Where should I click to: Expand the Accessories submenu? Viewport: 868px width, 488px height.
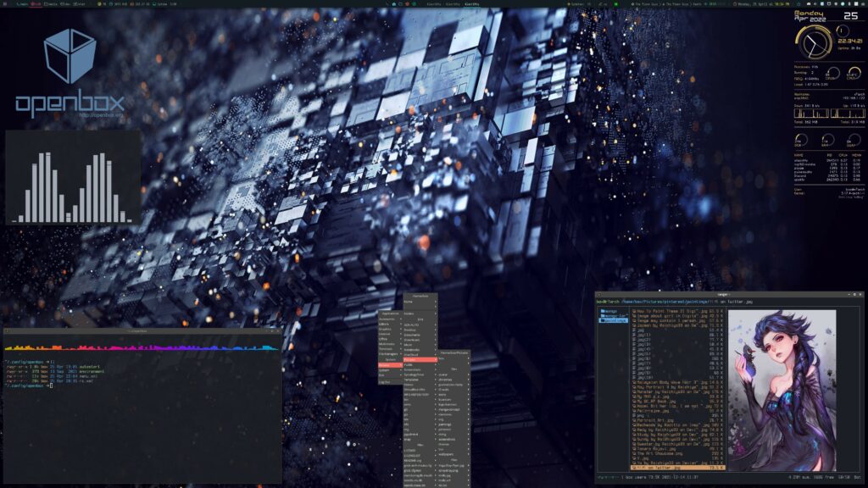[x=387, y=319]
